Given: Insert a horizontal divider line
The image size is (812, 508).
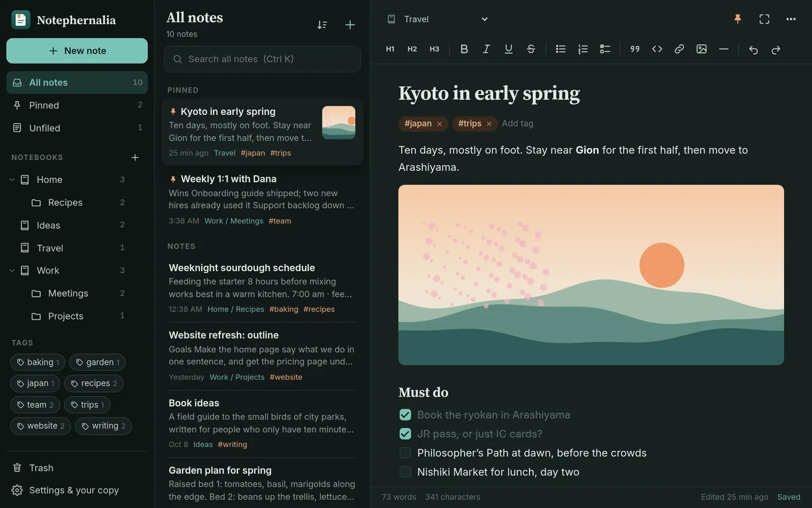Looking at the screenshot, I should 724,50.
